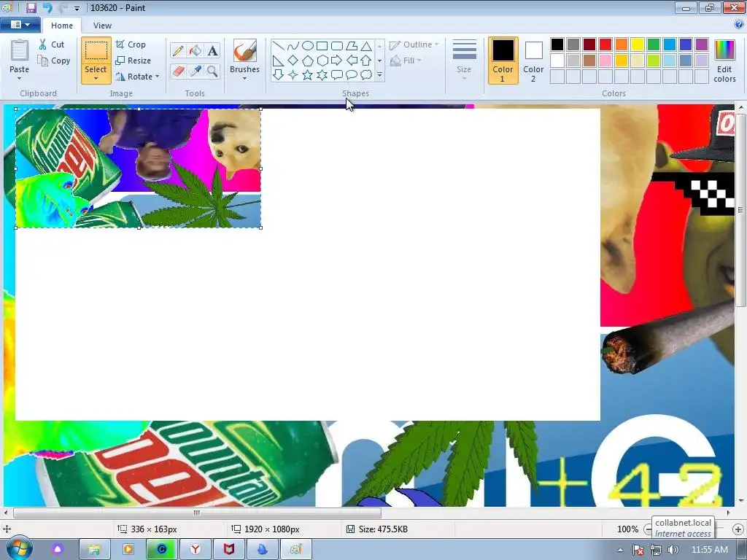Expand the shapes gallery more arrow
Viewport: 747px width, 560px height.
(379, 75)
